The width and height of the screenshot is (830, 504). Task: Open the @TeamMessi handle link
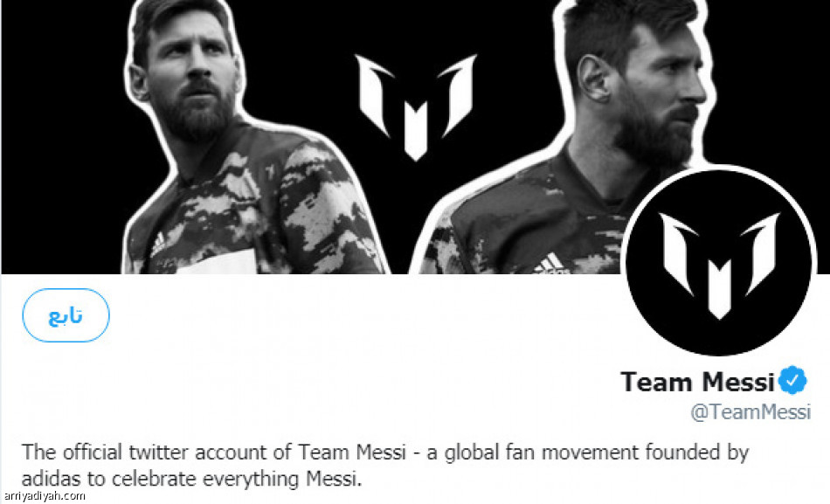pyautogui.click(x=750, y=412)
